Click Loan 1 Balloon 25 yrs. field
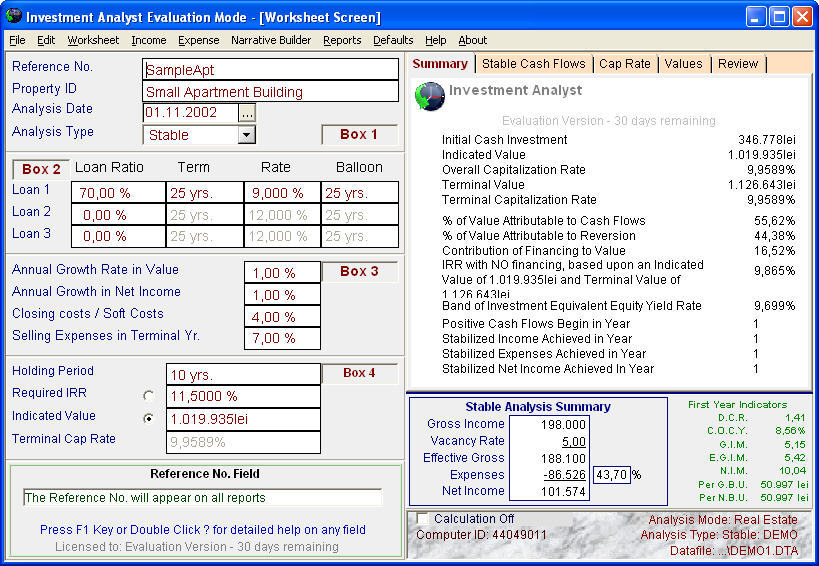The image size is (819, 566). click(x=360, y=193)
